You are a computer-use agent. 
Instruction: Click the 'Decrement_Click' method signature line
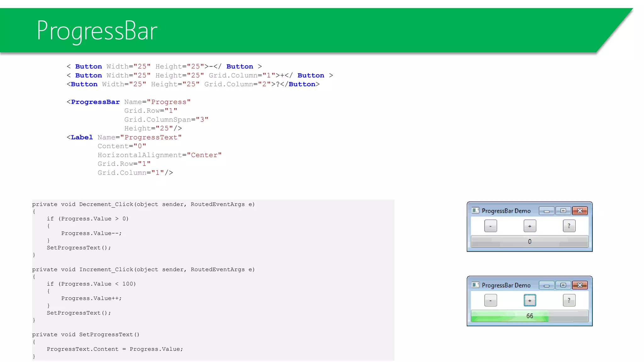click(143, 204)
